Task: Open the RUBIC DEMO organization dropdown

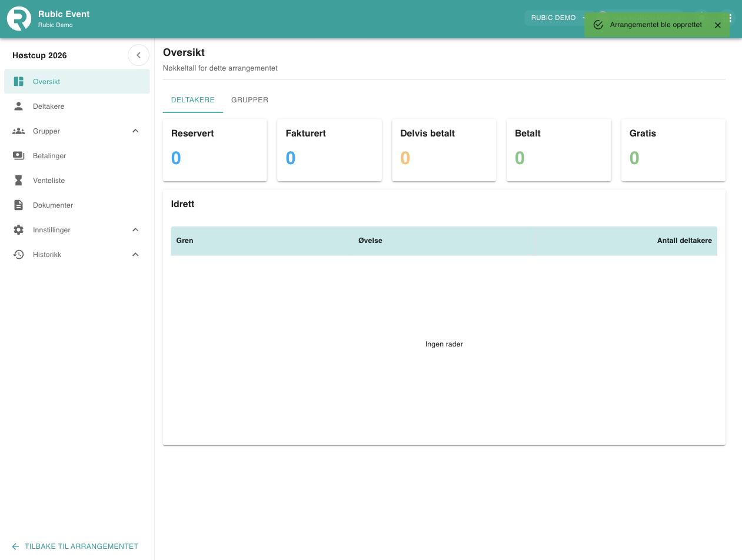Action: pos(557,18)
